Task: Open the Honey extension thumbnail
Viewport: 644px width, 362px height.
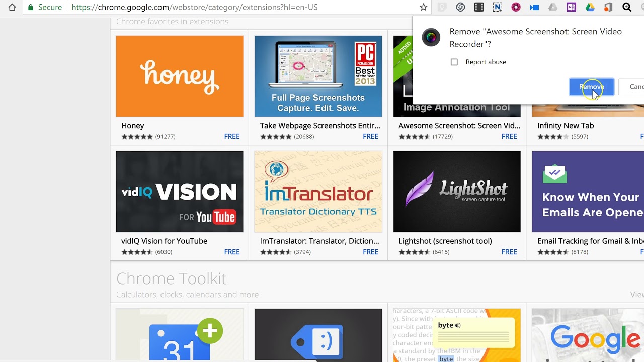Action: click(x=180, y=76)
